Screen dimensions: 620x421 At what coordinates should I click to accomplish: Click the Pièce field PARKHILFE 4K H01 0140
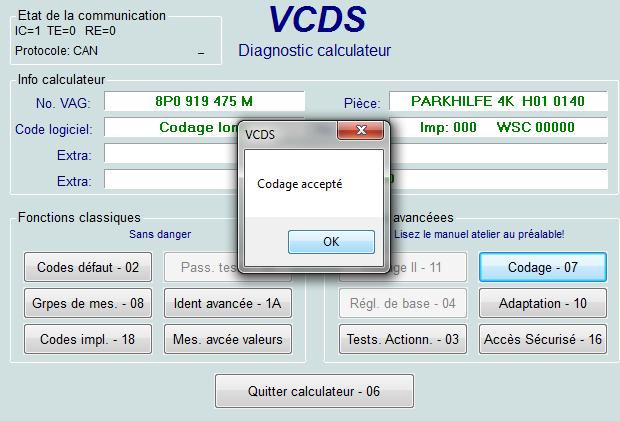click(498, 101)
